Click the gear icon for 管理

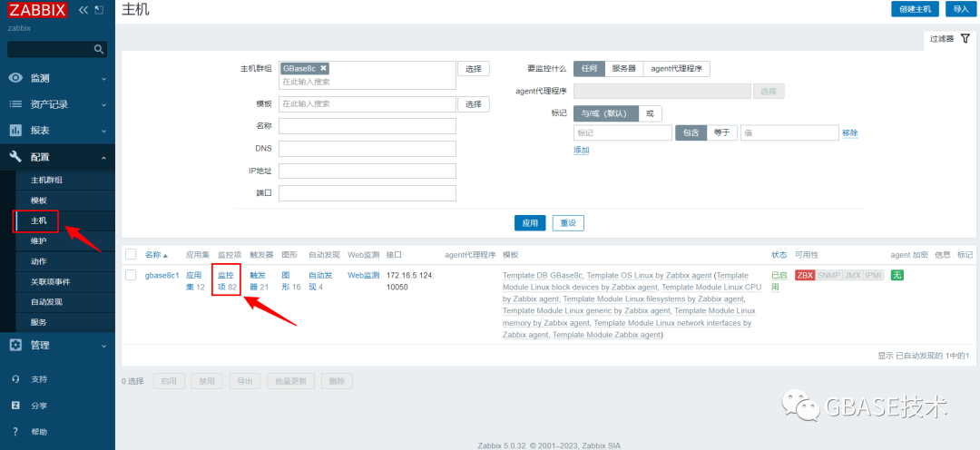[15, 345]
